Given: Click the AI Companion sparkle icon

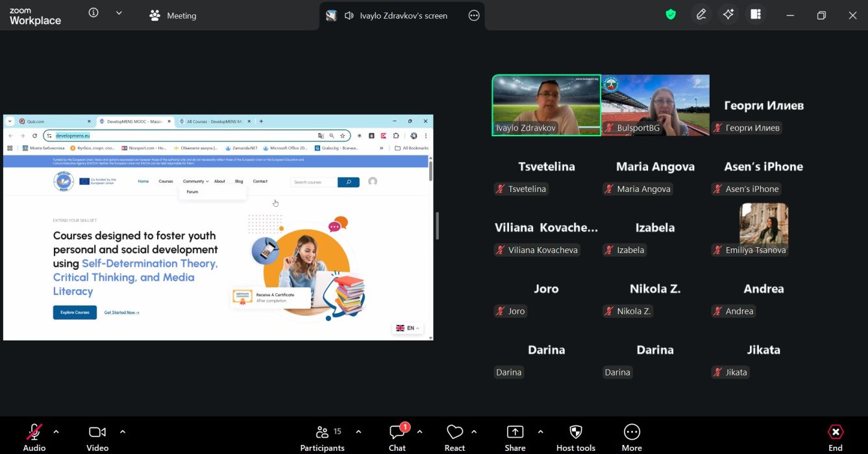Looking at the screenshot, I should pos(728,14).
